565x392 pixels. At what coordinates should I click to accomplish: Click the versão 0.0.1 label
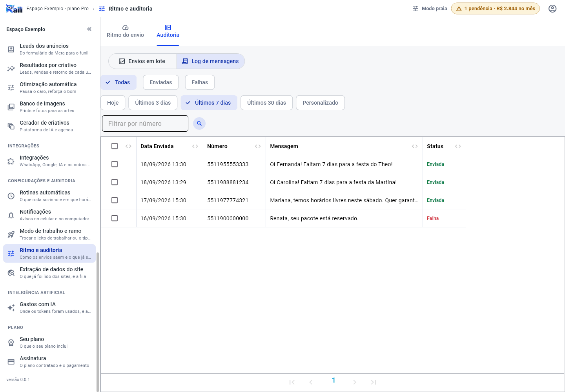pos(18,379)
